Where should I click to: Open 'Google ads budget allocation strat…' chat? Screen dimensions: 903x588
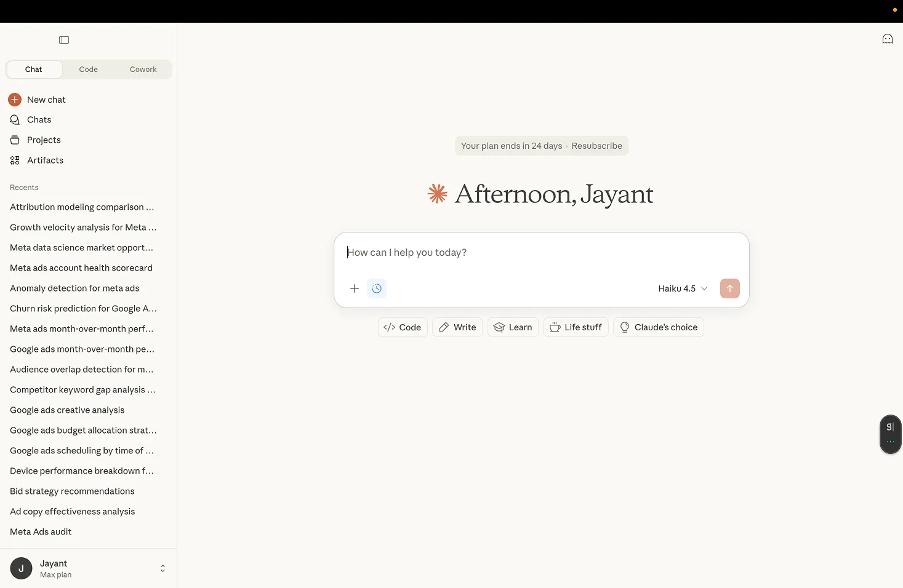(x=83, y=431)
